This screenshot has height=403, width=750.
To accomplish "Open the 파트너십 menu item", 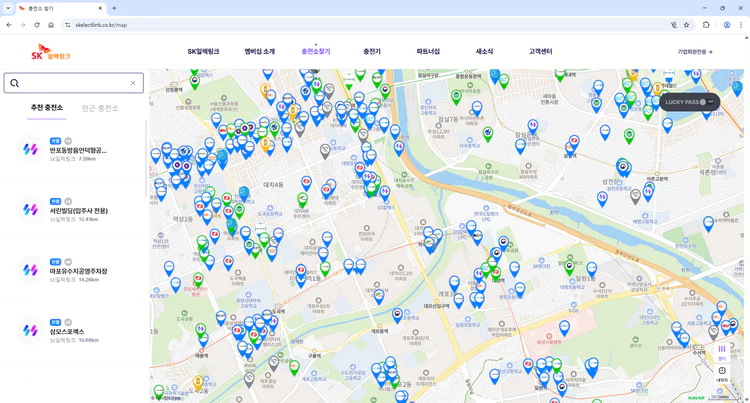I will tap(428, 52).
